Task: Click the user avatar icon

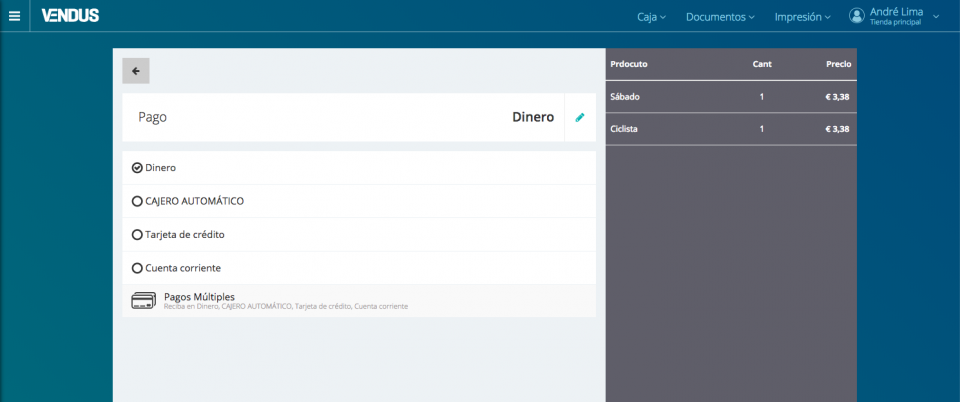Action: [857, 16]
